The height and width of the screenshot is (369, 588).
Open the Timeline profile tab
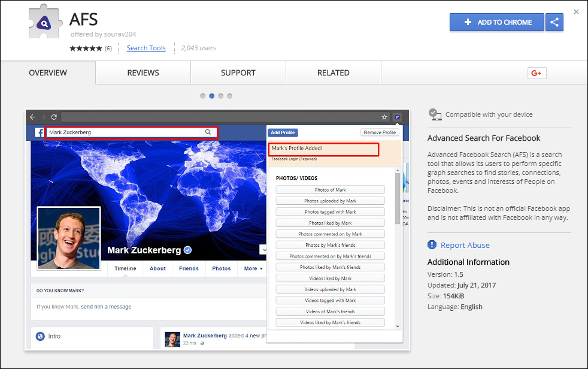pyautogui.click(x=125, y=268)
